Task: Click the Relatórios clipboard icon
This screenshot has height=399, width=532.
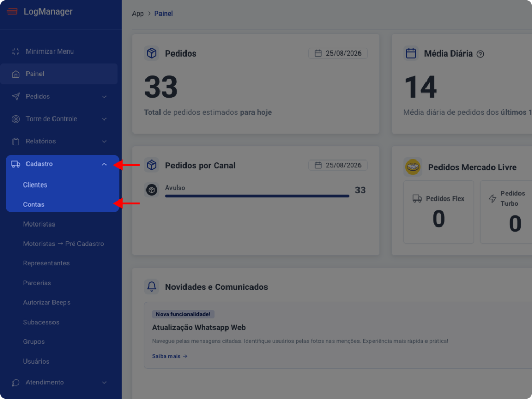Action: (x=16, y=141)
